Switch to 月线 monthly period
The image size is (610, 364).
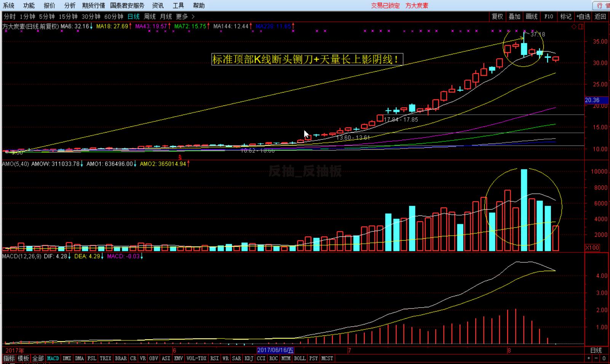tap(166, 16)
